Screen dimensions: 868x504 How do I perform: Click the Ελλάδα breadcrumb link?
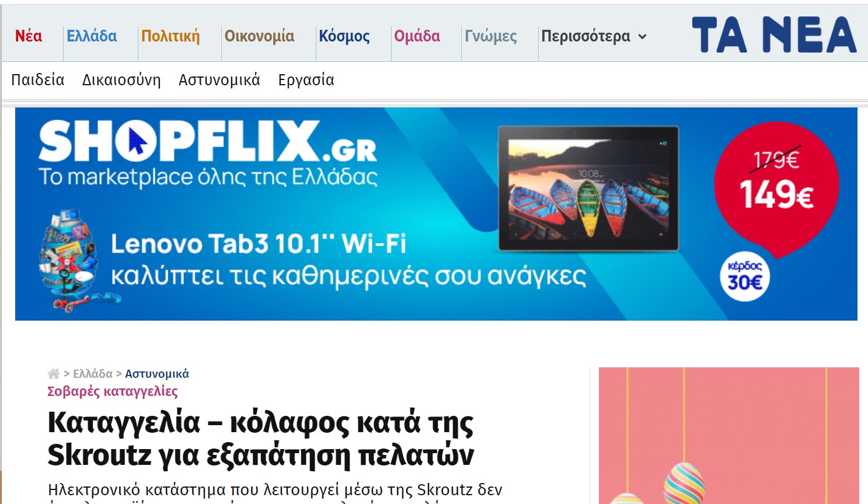click(93, 374)
